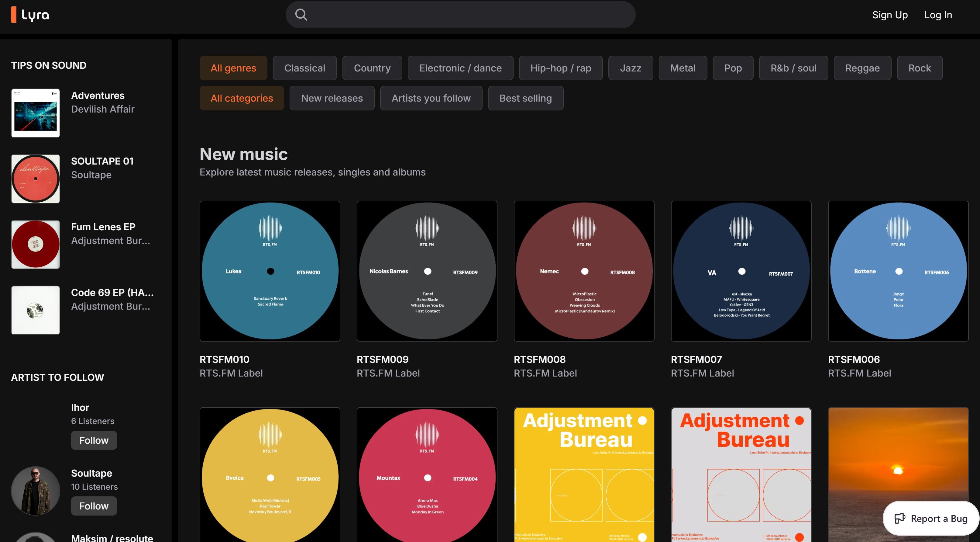Open RTSFM004 Mountax red album cover
Viewport: 980px width, 542px height.
coord(427,474)
